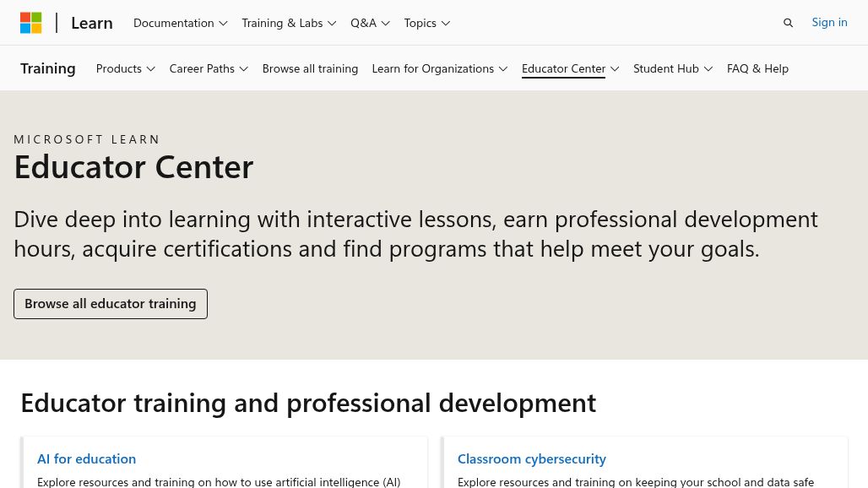
Task: Open search with magnifier icon
Action: point(788,23)
